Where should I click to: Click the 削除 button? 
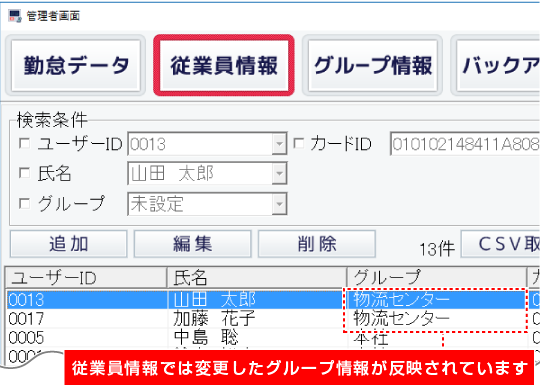coord(317,244)
